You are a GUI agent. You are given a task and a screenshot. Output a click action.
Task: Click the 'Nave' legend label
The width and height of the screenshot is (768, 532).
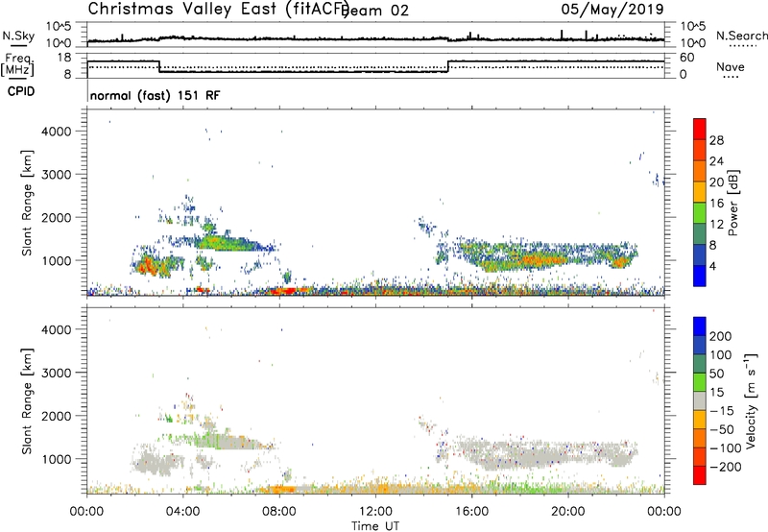tap(731, 67)
